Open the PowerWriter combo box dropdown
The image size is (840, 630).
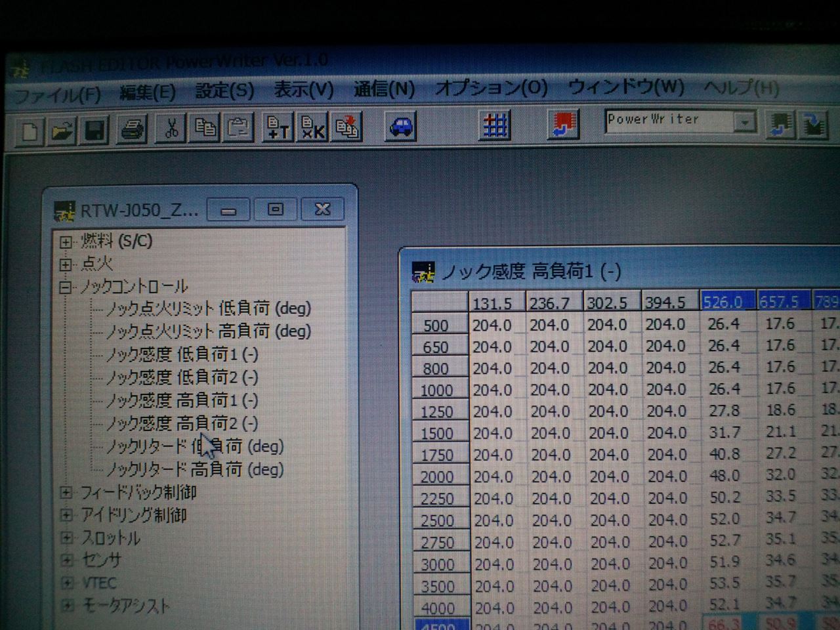744,121
